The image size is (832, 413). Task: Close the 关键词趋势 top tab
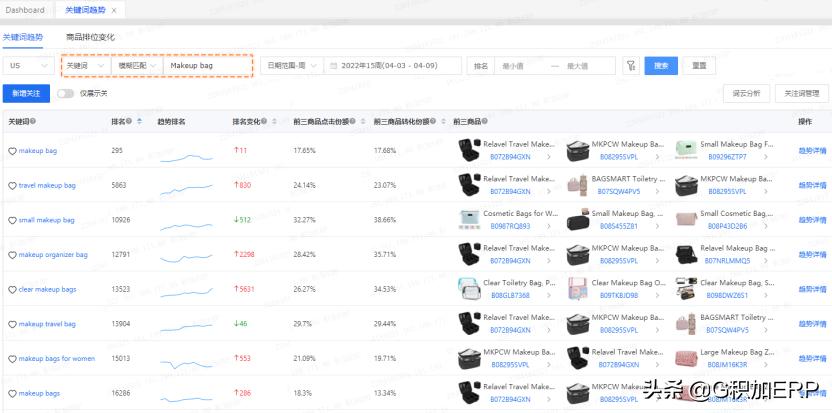(114, 10)
